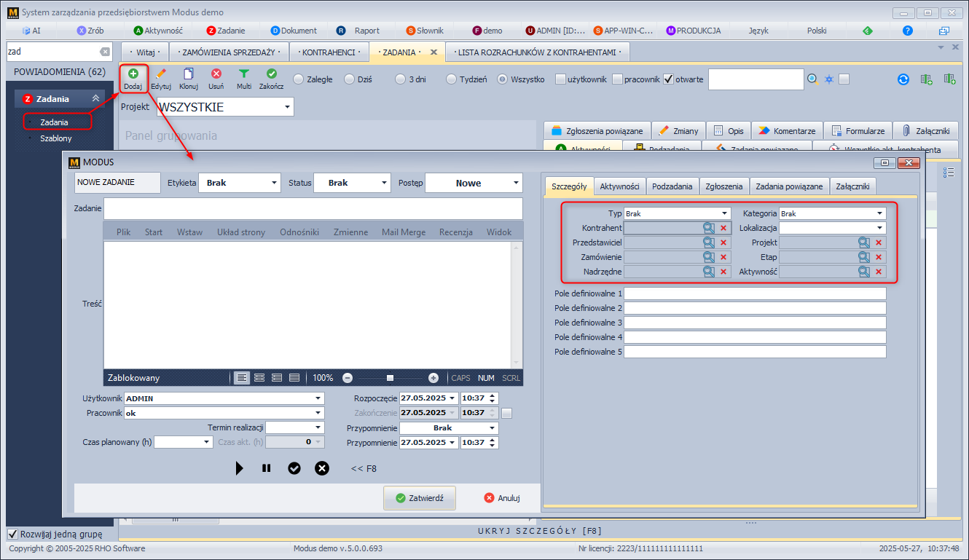Clear Projekt field with red X

[879, 242]
